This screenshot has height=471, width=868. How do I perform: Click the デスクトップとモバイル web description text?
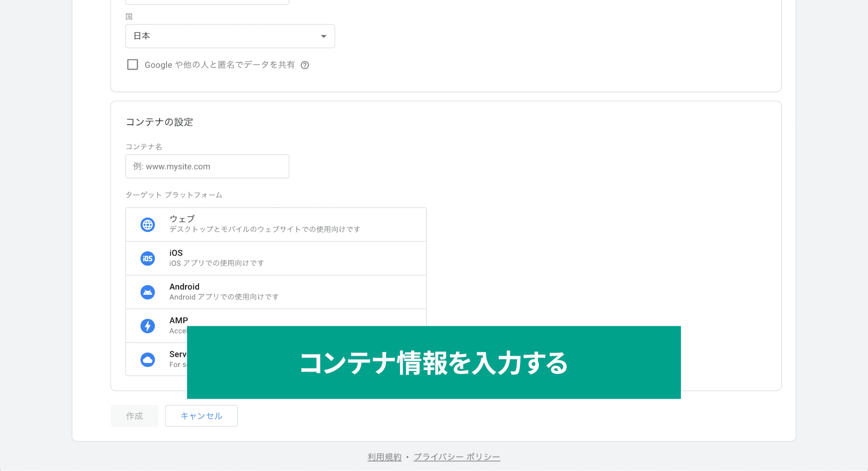click(x=265, y=229)
